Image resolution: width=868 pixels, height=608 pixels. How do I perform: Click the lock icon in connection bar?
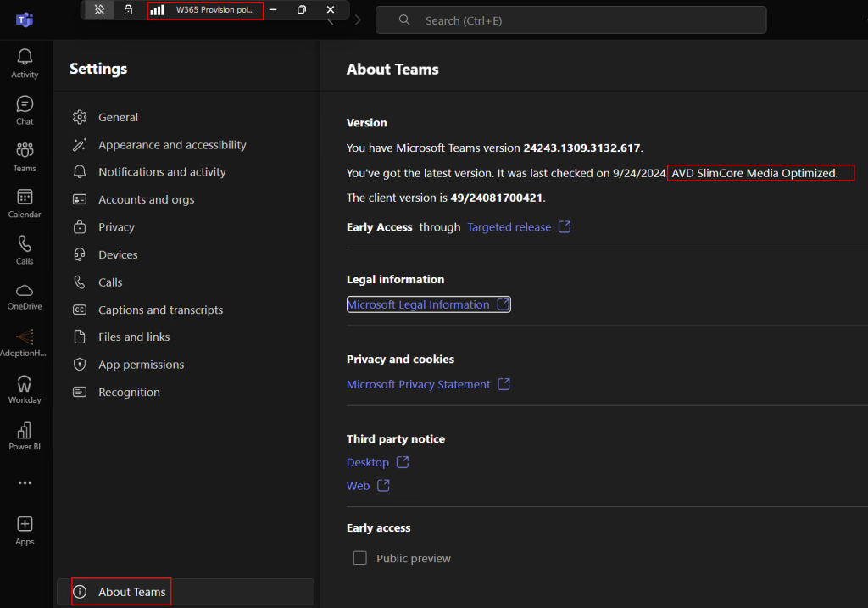(x=128, y=9)
